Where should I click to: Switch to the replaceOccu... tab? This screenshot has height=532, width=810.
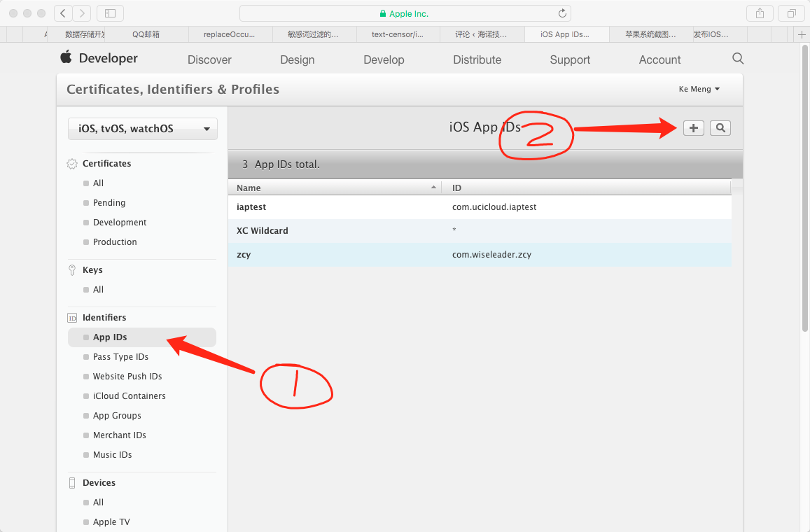tap(230, 34)
